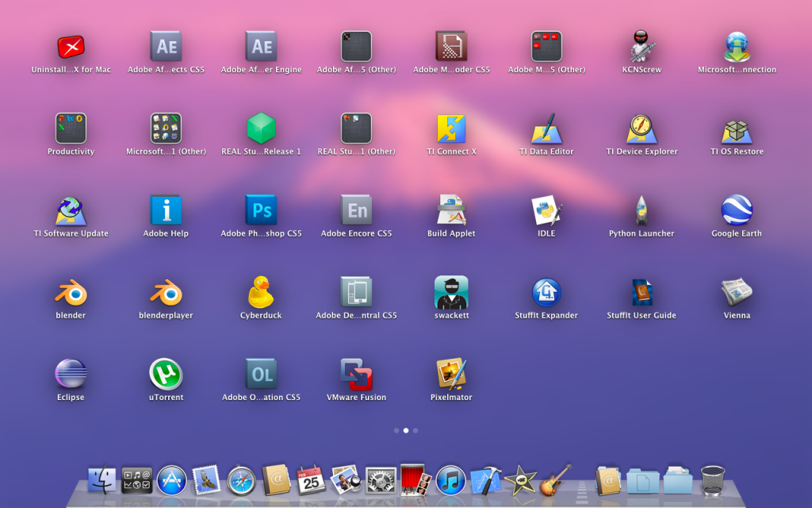Launch Safari from the Dock
812x508 pixels.
(241, 480)
